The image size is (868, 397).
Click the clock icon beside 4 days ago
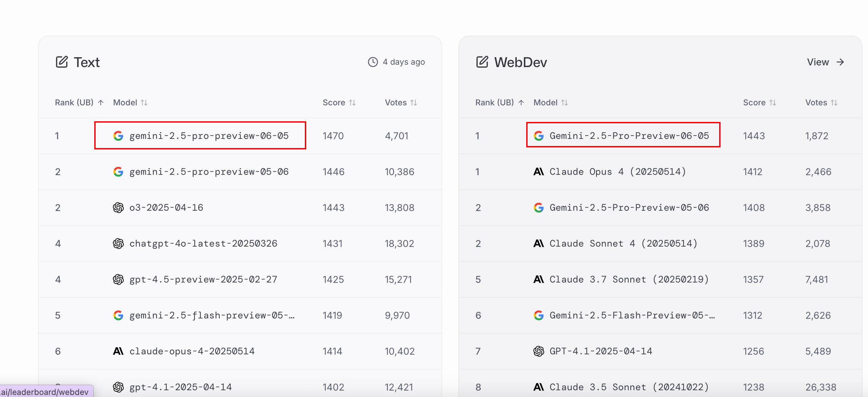(x=373, y=62)
